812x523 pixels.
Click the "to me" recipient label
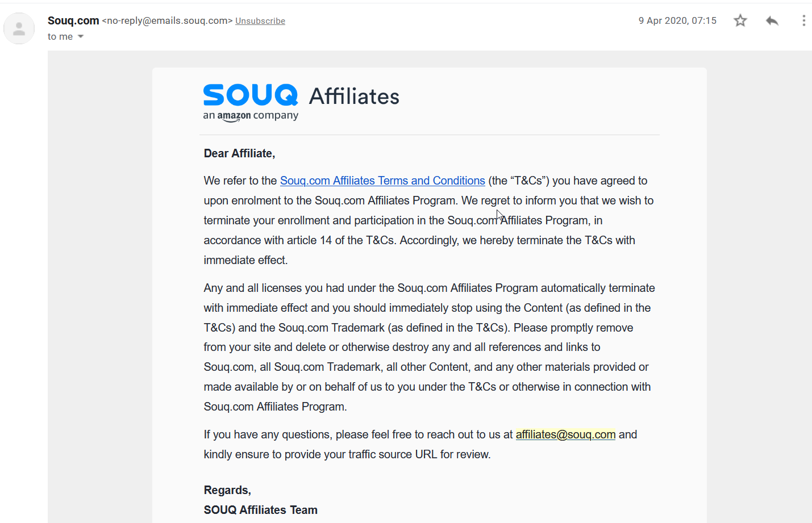pyautogui.click(x=60, y=36)
